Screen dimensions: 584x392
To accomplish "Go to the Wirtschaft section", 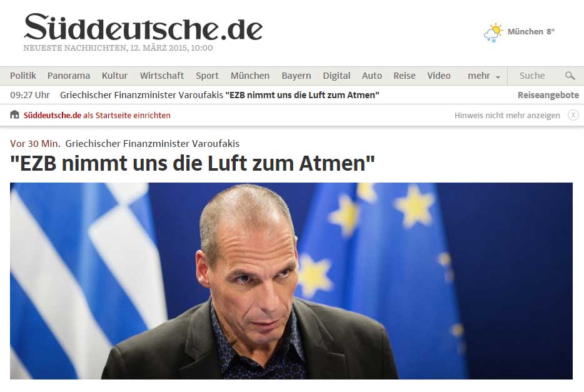I will click(x=162, y=76).
